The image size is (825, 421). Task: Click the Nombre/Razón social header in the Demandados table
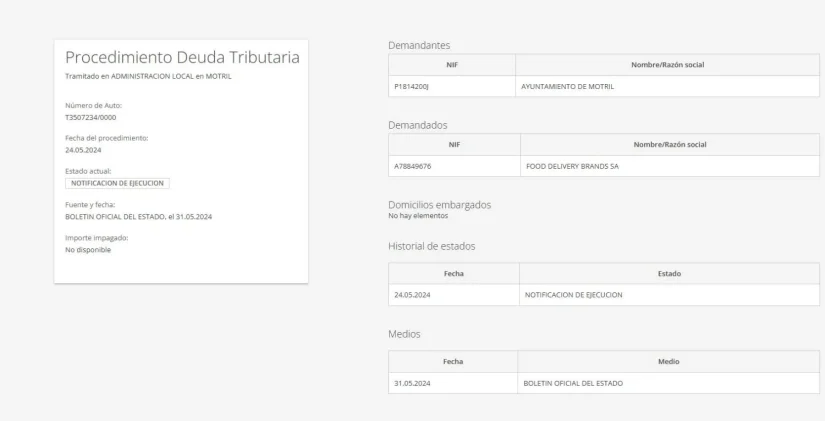pos(670,144)
